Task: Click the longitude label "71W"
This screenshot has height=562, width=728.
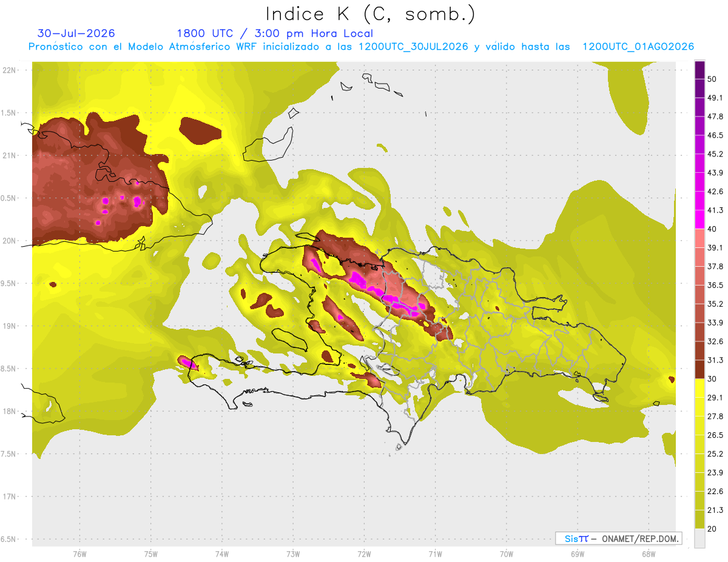Action: tap(435, 554)
